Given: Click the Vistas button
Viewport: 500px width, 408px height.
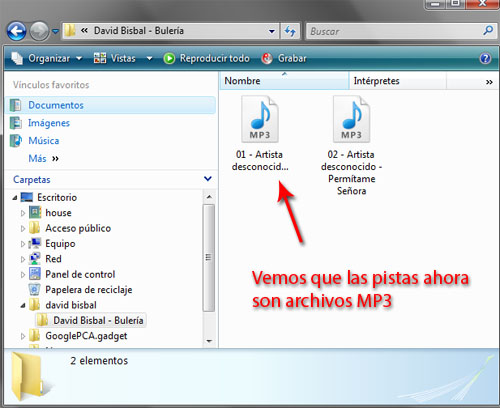Looking at the screenshot, I should 115,58.
